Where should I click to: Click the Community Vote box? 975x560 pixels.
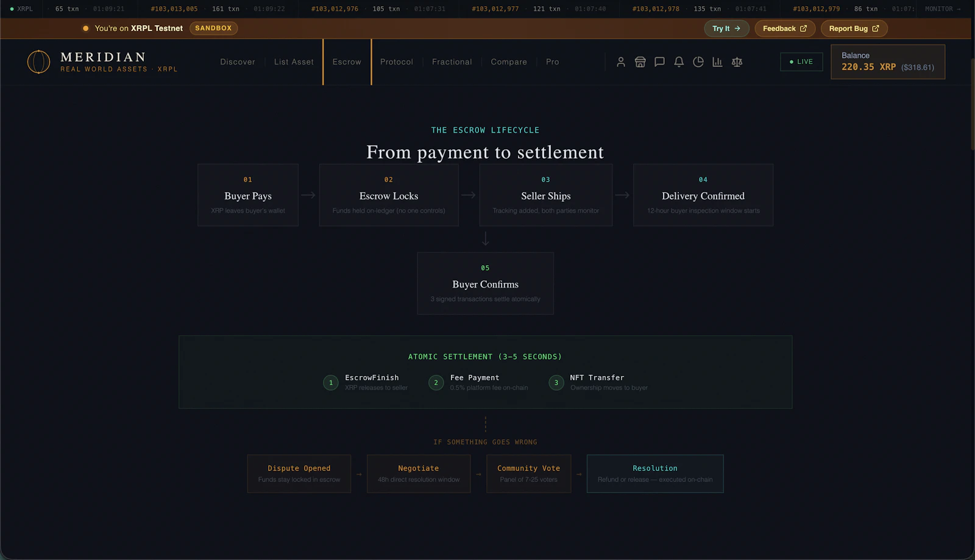tap(529, 473)
